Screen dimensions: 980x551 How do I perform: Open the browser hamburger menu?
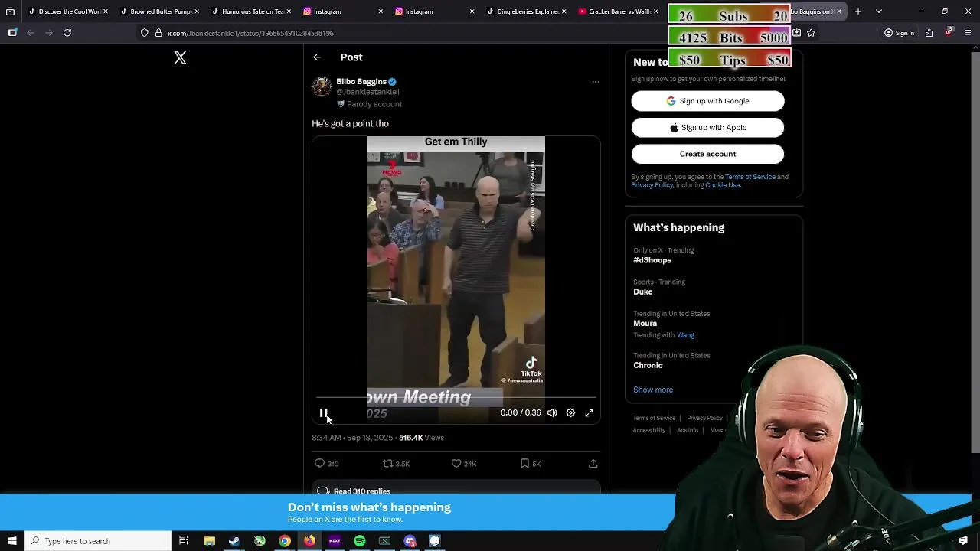(969, 33)
